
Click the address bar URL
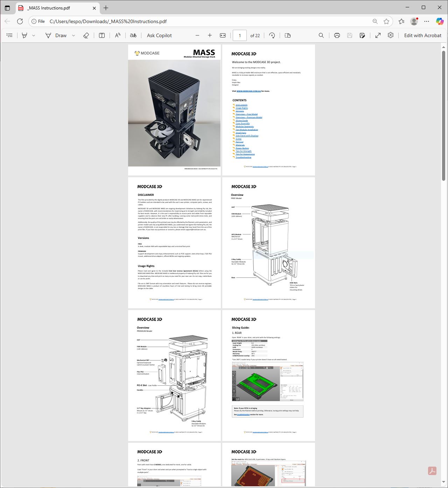coord(108,21)
